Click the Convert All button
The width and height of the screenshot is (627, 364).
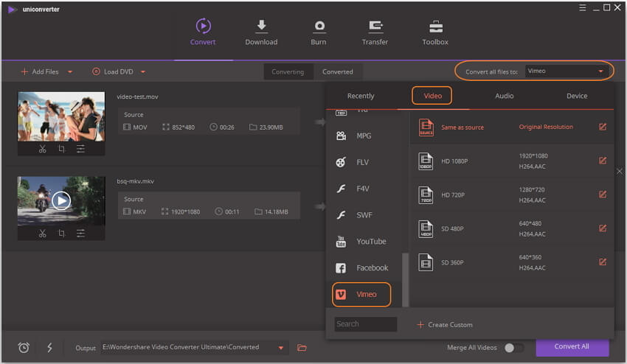pos(572,347)
